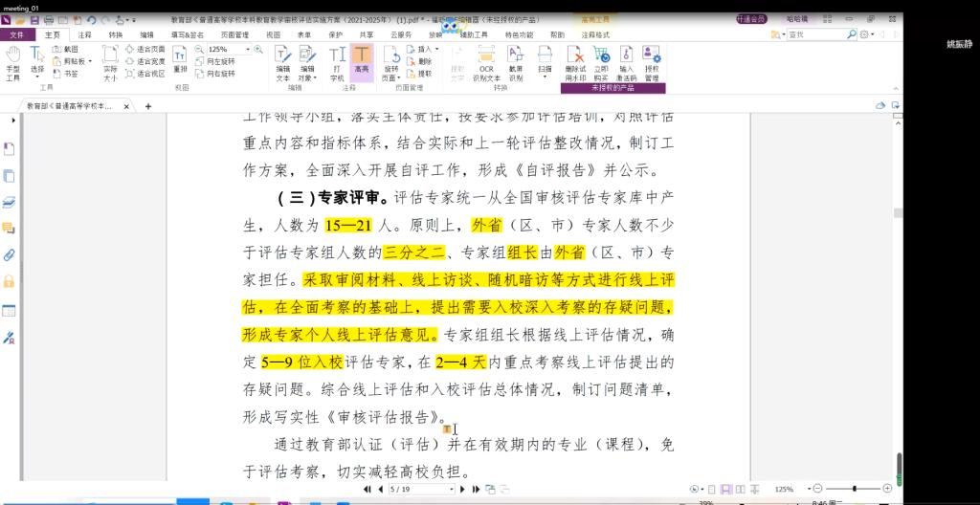Click the Open Membership (开通会员) button
980x505 pixels.
751,18
